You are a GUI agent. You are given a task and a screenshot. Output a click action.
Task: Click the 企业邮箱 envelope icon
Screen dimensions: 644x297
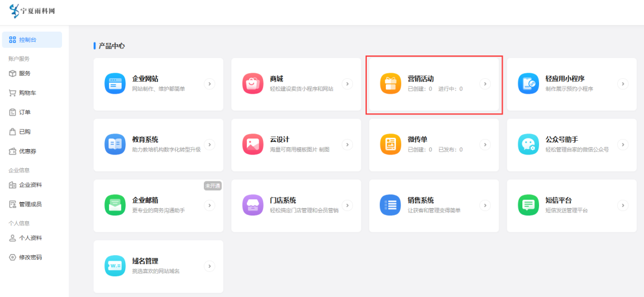115,205
